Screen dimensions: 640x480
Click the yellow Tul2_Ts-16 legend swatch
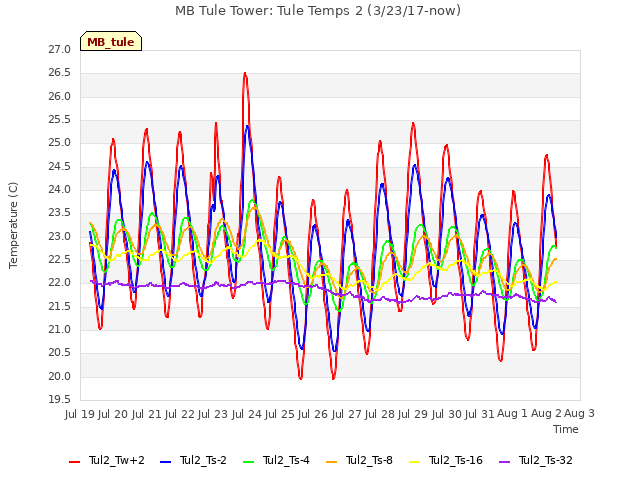[x=414, y=462]
